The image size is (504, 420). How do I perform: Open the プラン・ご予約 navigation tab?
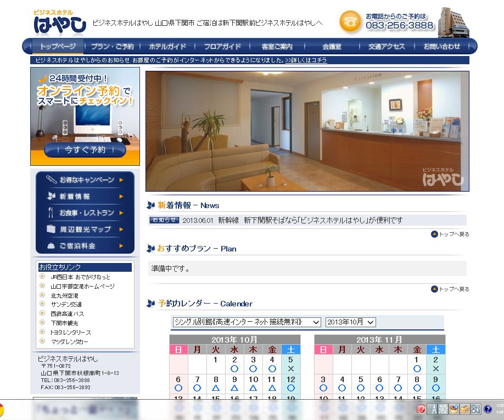pyautogui.click(x=112, y=46)
